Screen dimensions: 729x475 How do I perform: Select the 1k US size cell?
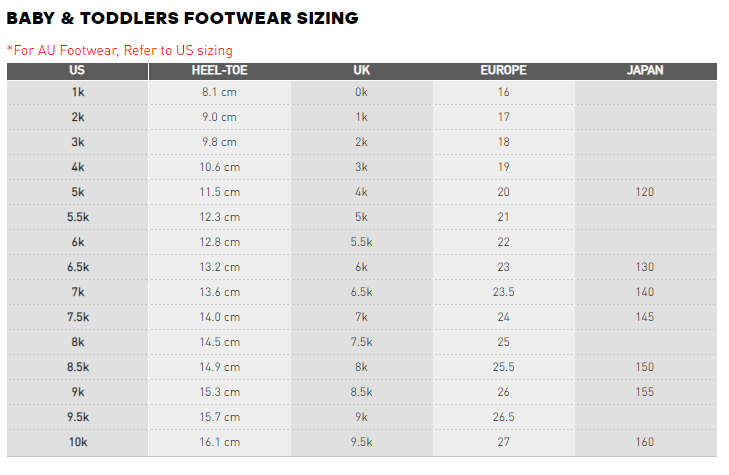[77, 92]
